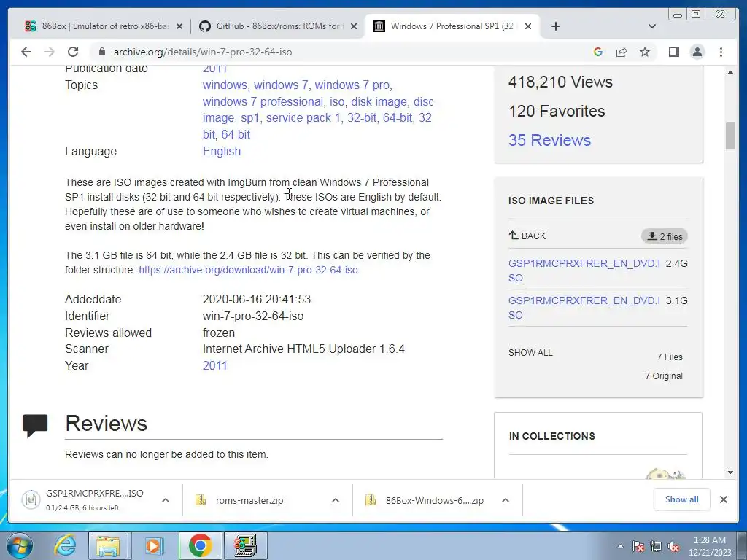Screen dimensions: 747x560
Task: Open Windows Media Player from taskbar
Action: pyautogui.click(x=153, y=545)
